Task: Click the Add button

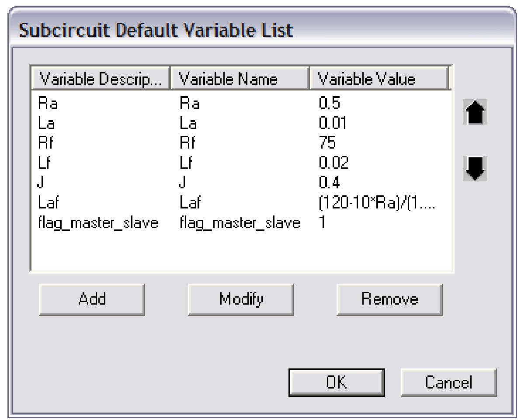Action: (x=92, y=299)
